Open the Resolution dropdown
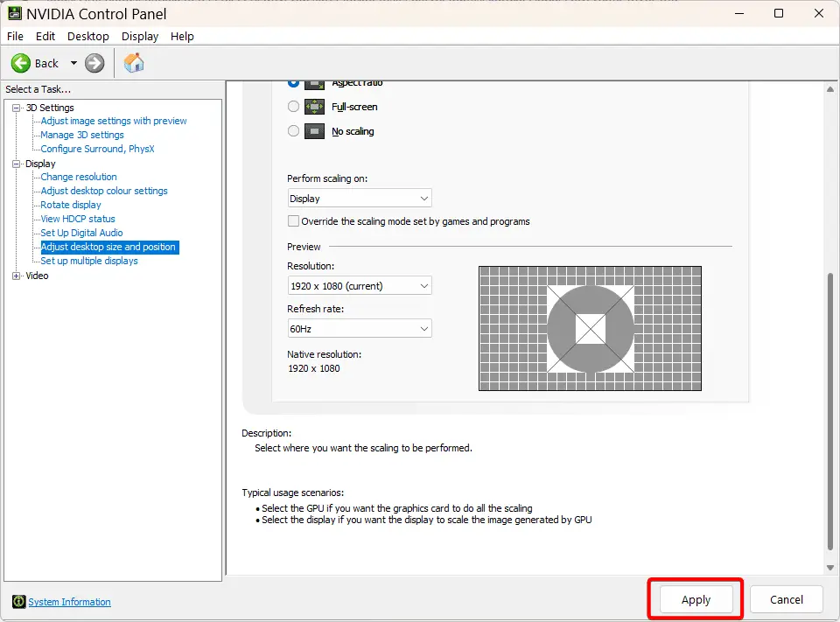Viewport: 840px width, 622px height. tap(360, 285)
